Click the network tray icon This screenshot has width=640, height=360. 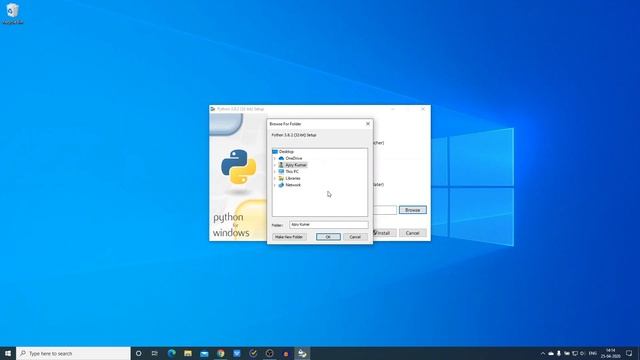[575, 353]
